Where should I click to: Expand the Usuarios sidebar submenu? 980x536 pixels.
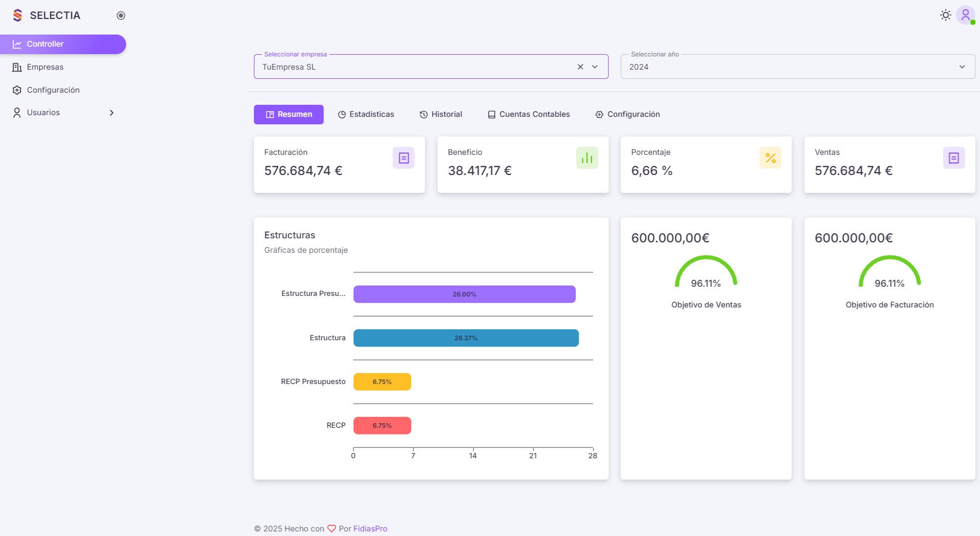[112, 113]
